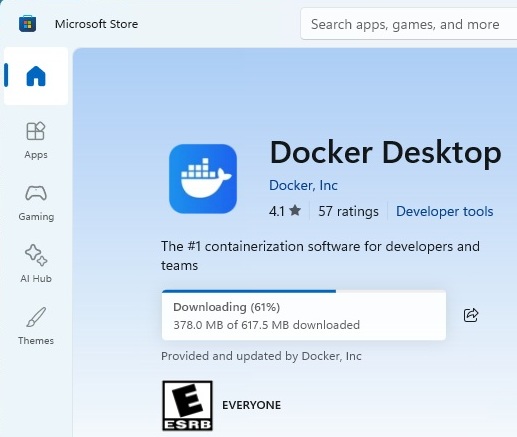The height and width of the screenshot is (437, 517).
Task: Go to the Home section in sidebar
Action: coord(36,76)
